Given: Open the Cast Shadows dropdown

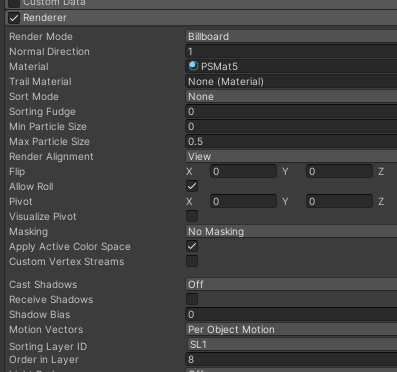Looking at the screenshot, I should [x=291, y=284].
